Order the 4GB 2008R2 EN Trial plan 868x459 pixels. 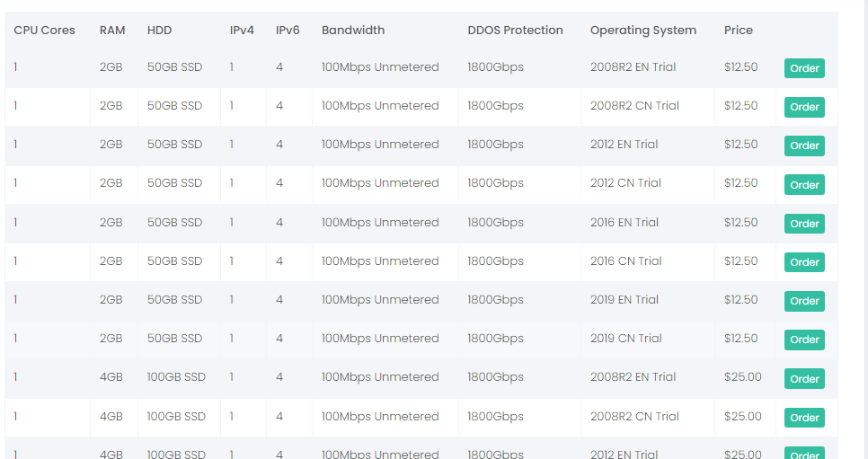804,379
